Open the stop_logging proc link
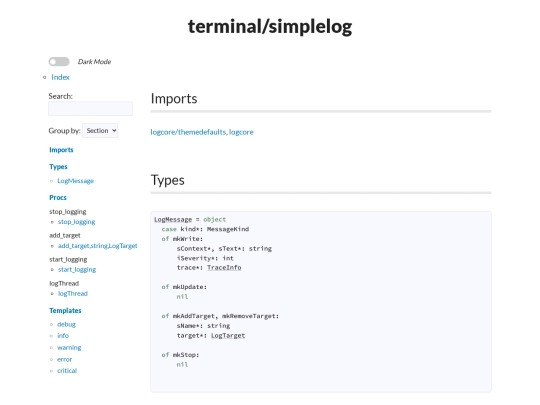This screenshot has width=540, height=405. coord(76,222)
